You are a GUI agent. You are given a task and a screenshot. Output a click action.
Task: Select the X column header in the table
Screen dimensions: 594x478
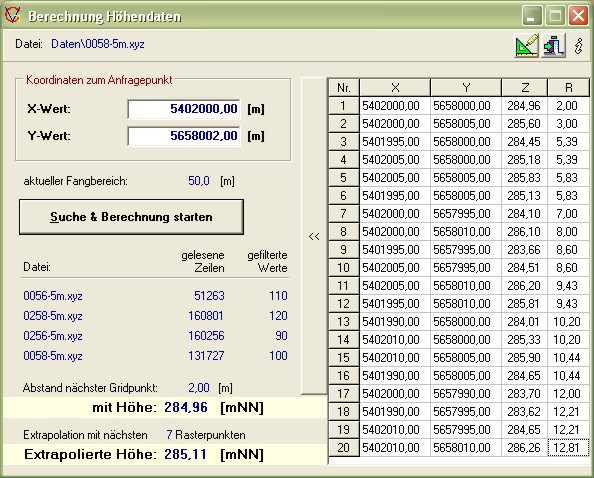coord(395,88)
